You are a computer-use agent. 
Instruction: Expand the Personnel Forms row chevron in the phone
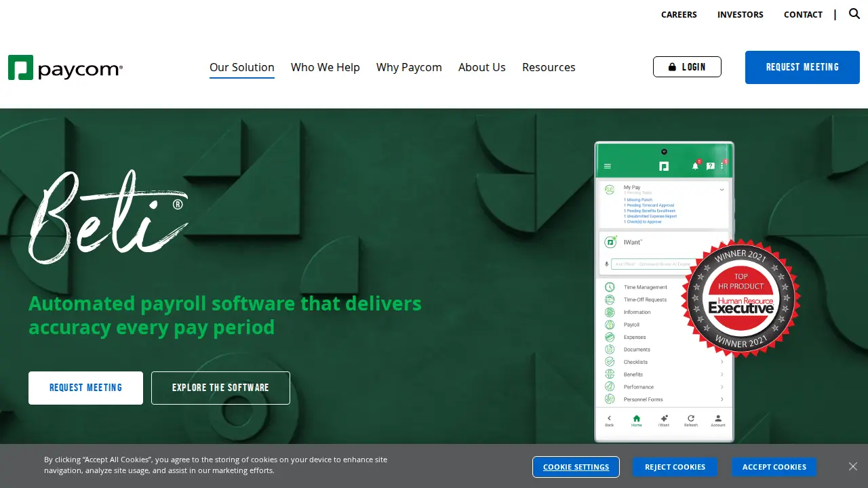coord(722,399)
